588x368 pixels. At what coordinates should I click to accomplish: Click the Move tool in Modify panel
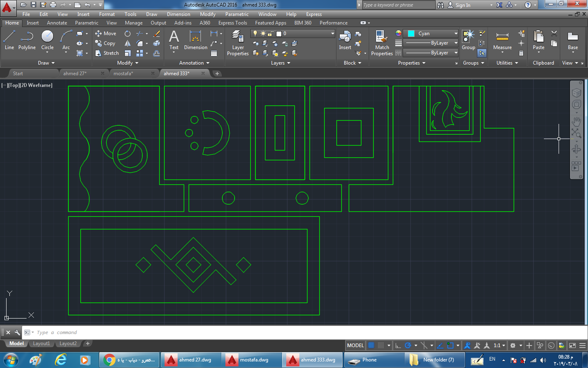[x=106, y=34]
